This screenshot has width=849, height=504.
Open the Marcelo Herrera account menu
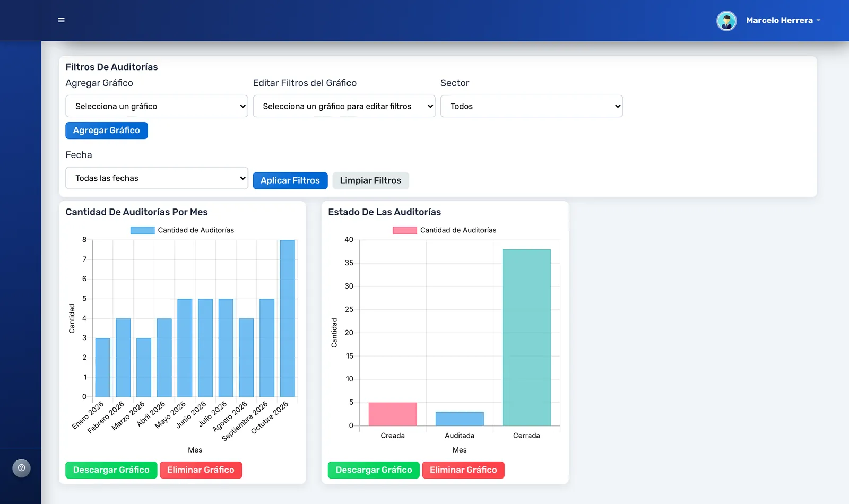pyautogui.click(x=783, y=20)
